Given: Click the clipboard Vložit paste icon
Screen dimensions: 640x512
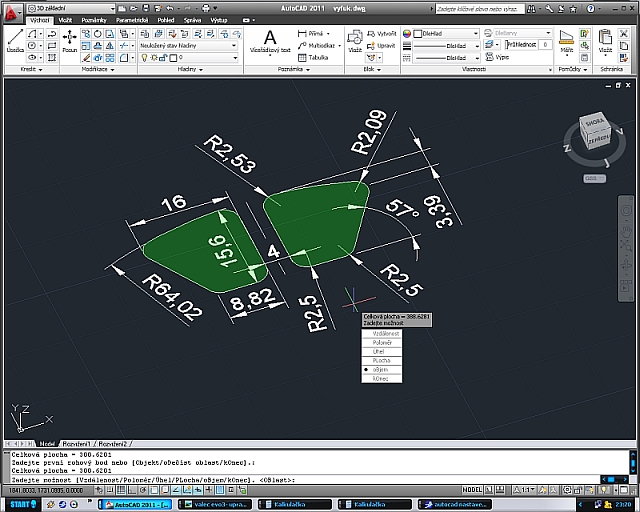Looking at the screenshot, I should (605, 41).
